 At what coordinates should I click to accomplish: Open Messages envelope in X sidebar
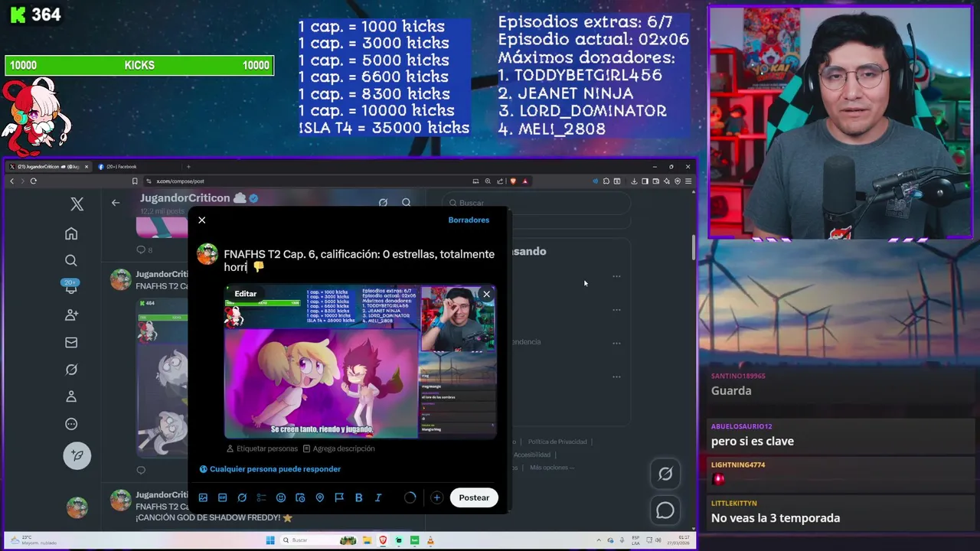(x=71, y=342)
